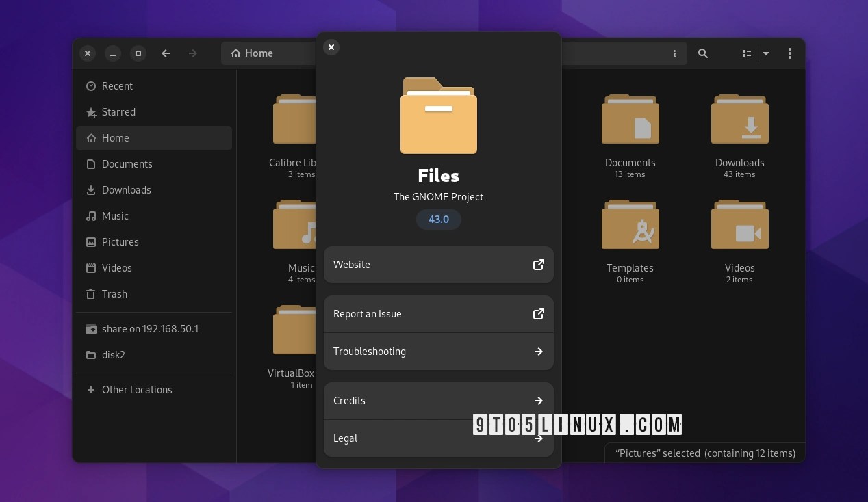Toggle list view layout icon
The width and height of the screenshot is (868, 502).
click(x=747, y=53)
